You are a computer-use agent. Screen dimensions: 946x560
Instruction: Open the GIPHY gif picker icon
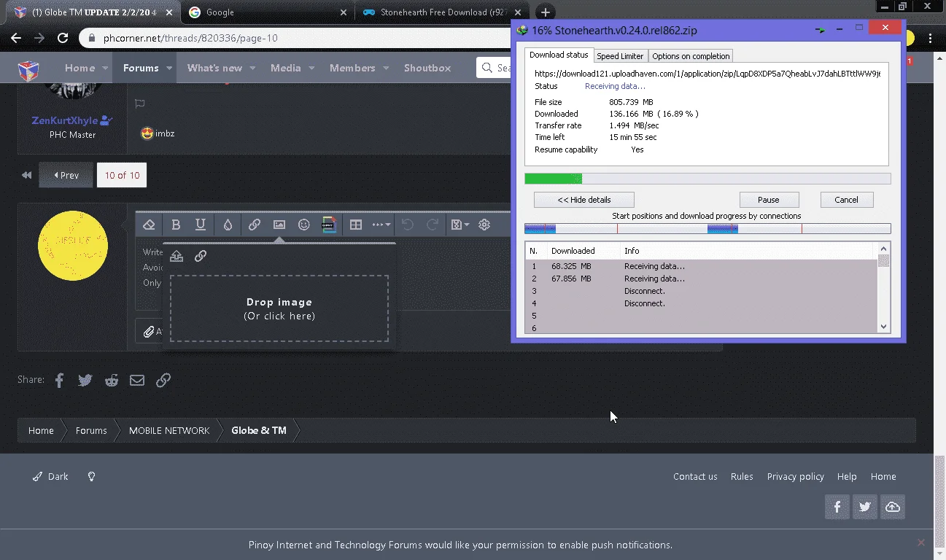click(329, 225)
